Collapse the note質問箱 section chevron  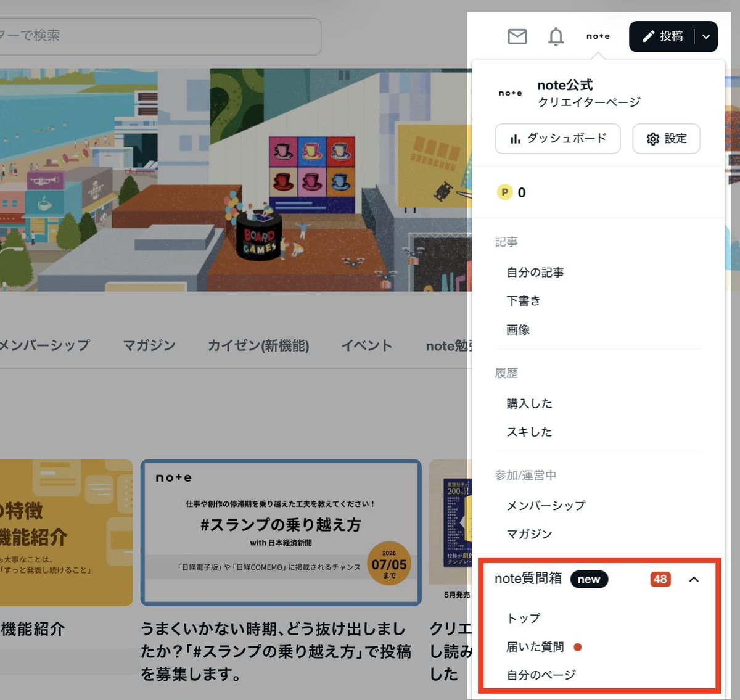click(x=694, y=579)
